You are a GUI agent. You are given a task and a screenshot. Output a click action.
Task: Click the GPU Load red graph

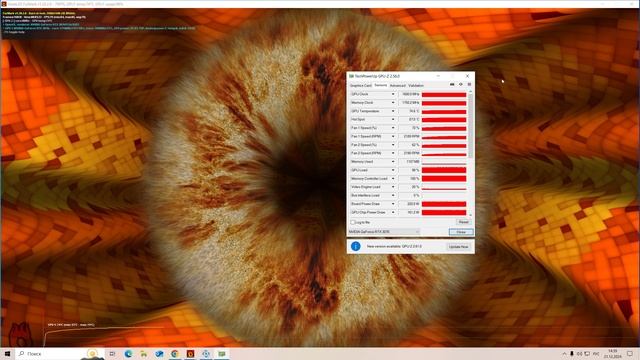pos(444,170)
